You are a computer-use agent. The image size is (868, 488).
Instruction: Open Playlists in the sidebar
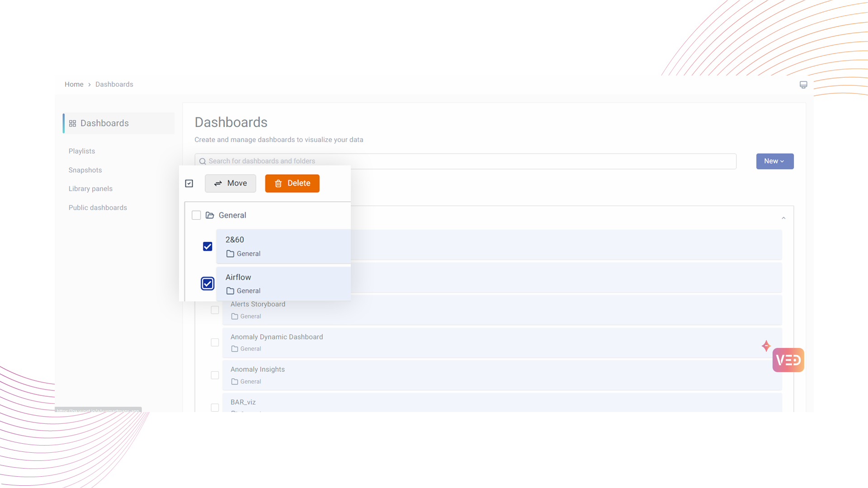pyautogui.click(x=82, y=151)
